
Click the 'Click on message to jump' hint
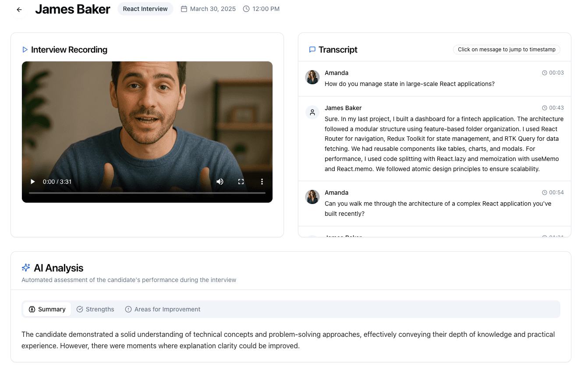tap(506, 50)
